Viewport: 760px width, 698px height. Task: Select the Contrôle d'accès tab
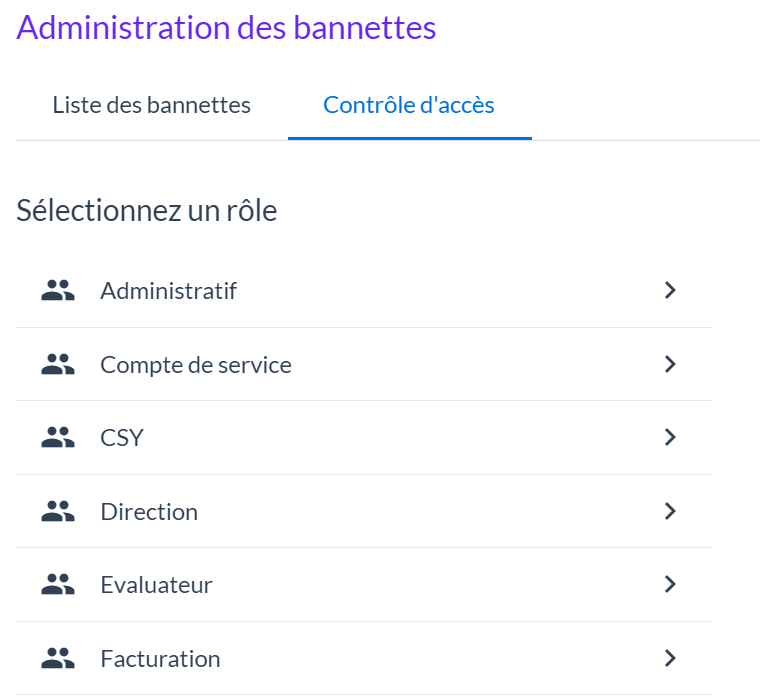point(409,105)
